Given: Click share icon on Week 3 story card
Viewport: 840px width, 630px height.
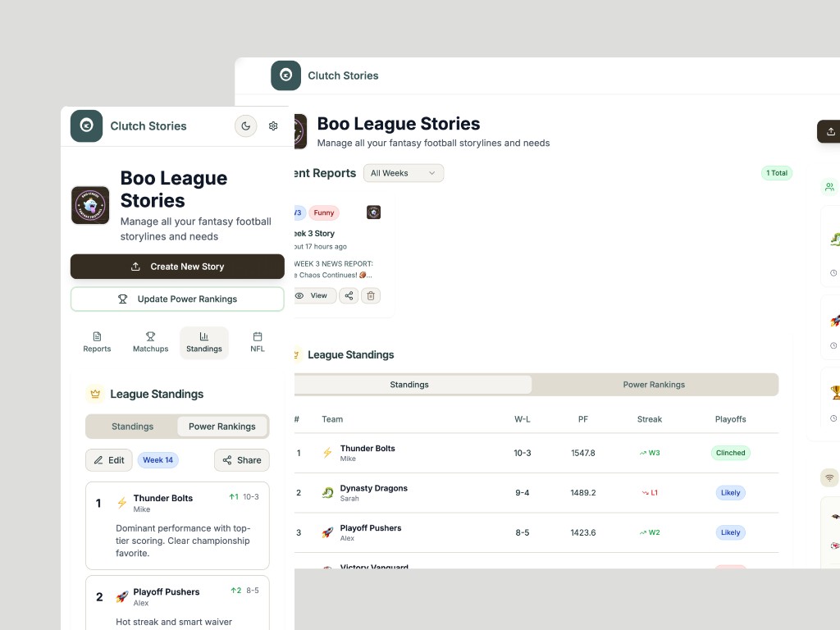Looking at the screenshot, I should pyautogui.click(x=349, y=295).
